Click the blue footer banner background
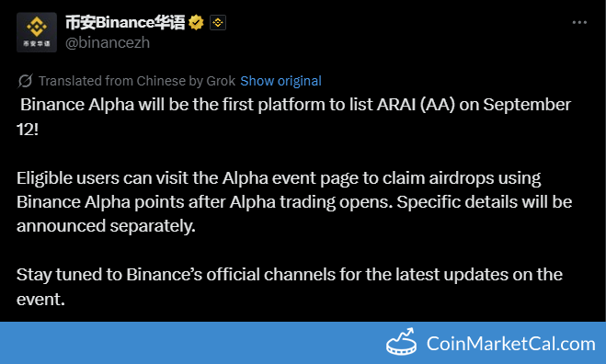 193,343
